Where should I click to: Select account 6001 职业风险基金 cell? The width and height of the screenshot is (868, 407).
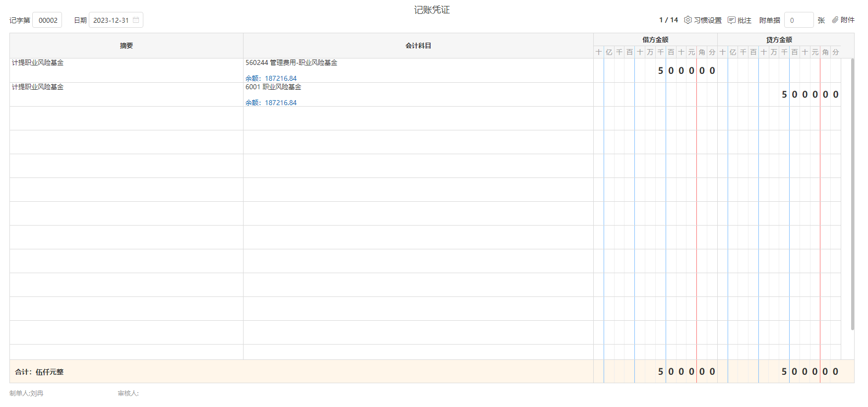(x=273, y=87)
